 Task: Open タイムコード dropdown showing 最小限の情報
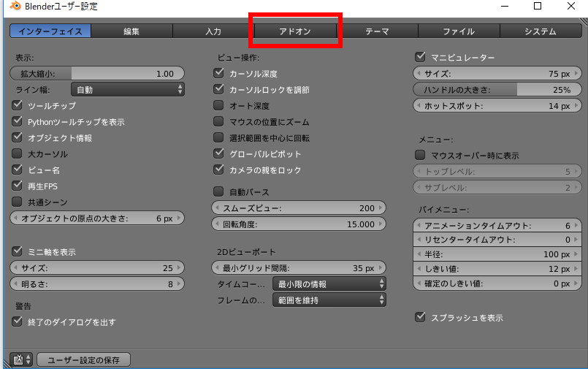click(329, 284)
